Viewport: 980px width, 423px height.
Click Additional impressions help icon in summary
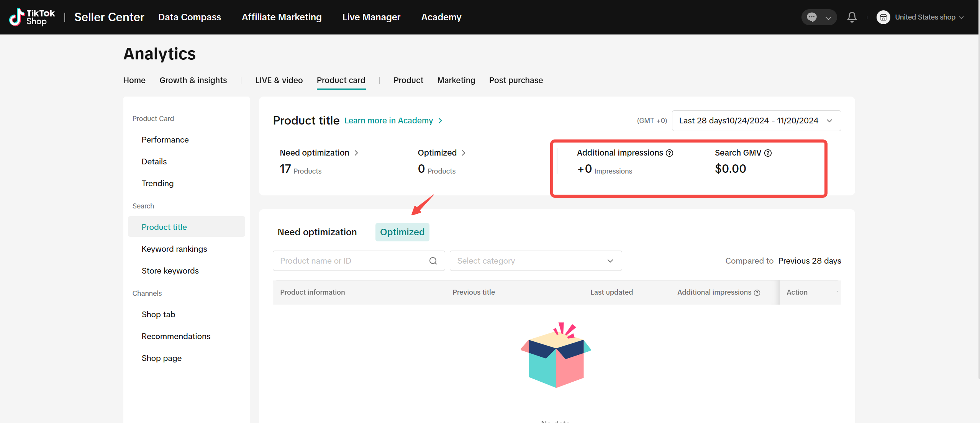point(669,153)
